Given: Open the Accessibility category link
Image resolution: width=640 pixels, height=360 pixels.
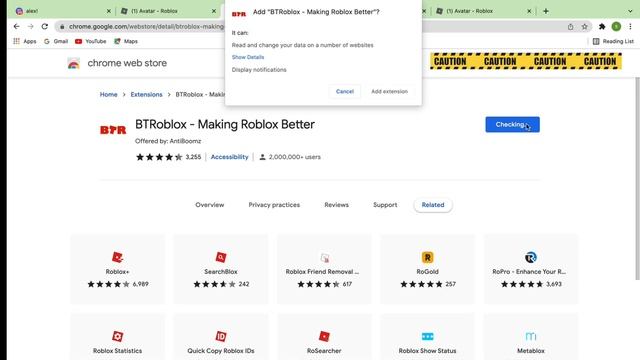Looking at the screenshot, I should 229,157.
